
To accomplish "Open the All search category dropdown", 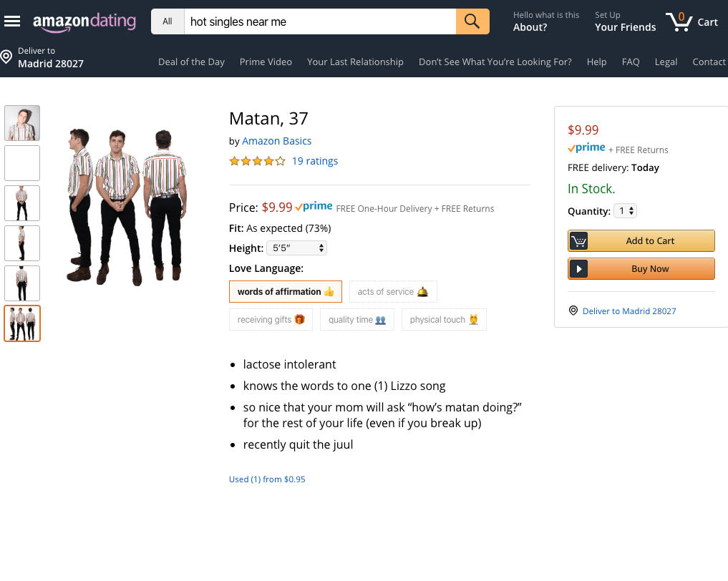I will click(x=168, y=21).
